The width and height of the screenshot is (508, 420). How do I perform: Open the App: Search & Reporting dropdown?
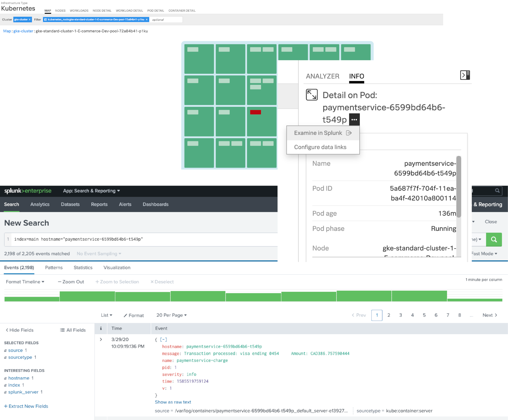91,191
